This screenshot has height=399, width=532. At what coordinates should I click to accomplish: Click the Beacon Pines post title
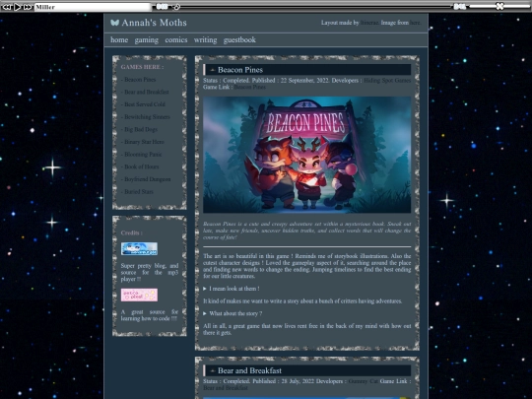click(240, 70)
